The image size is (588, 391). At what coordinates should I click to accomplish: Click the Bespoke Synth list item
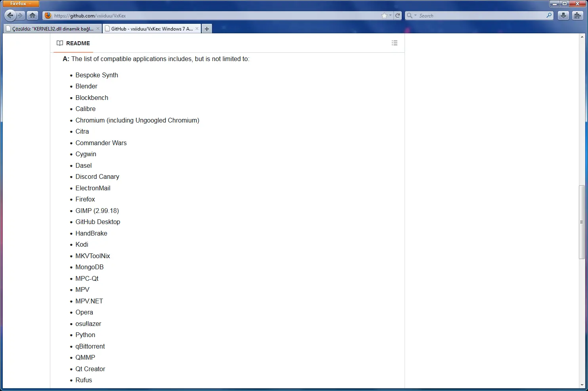[x=97, y=75]
